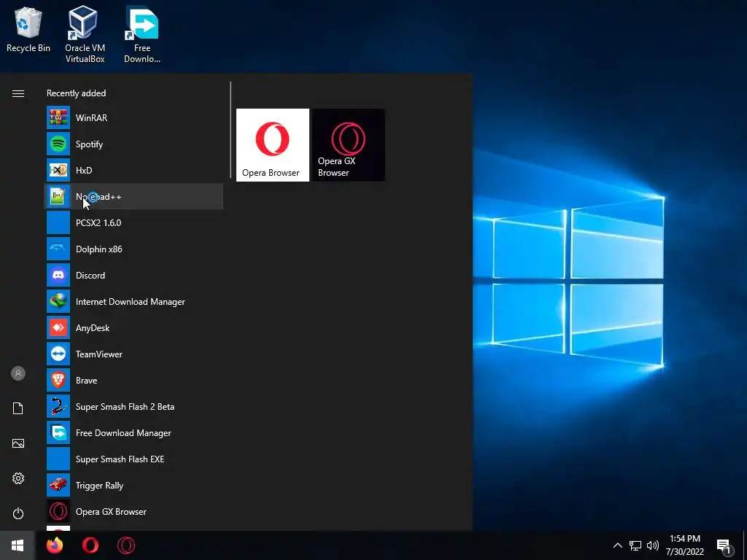Click the Power button in Start
The width and height of the screenshot is (747, 560).
pyautogui.click(x=18, y=513)
